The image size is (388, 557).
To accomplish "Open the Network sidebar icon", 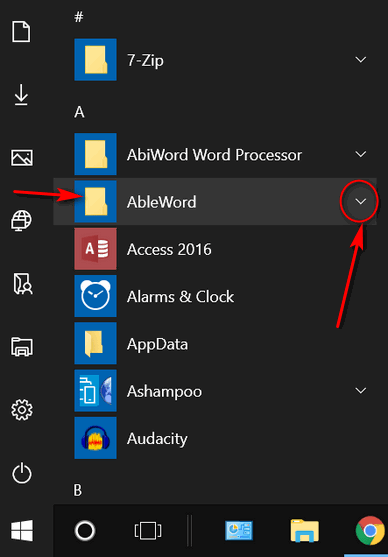I will (x=22, y=220).
